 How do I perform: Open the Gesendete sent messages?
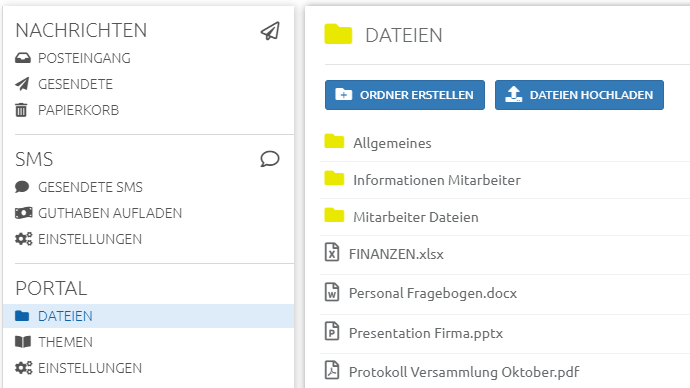tap(64, 84)
